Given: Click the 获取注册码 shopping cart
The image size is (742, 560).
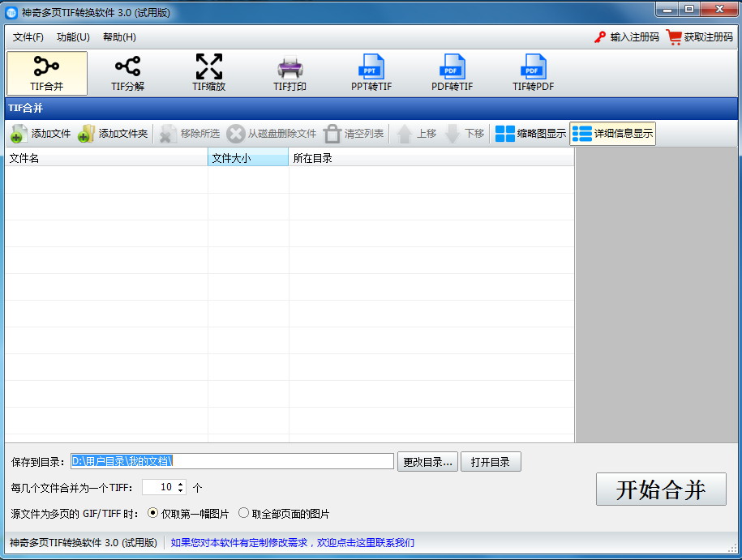Looking at the screenshot, I should tap(674, 37).
